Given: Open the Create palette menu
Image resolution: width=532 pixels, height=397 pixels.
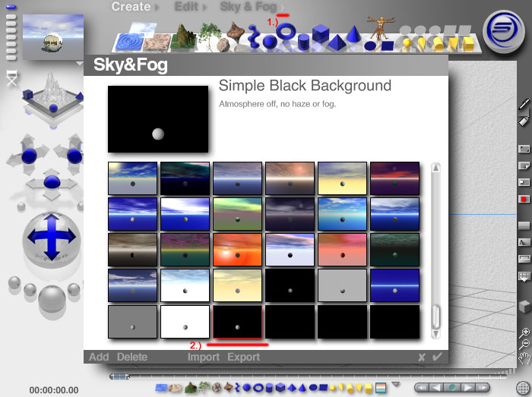Looking at the screenshot, I should 131,7.
